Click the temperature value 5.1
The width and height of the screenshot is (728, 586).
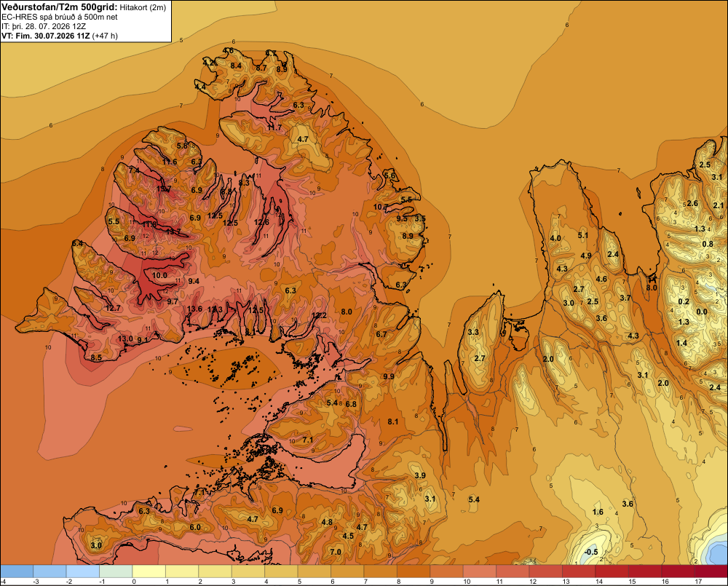(582, 235)
